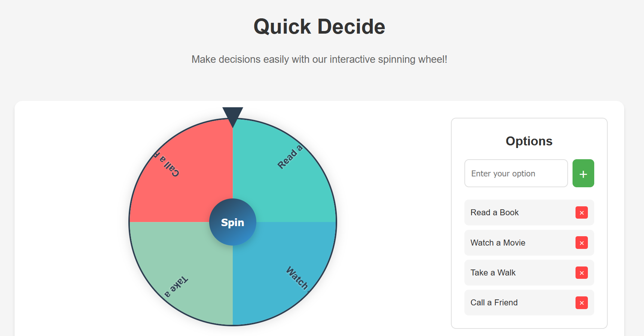644x336 pixels.
Task: Click the red X next to "Take a Walk"
Action: coord(582,273)
